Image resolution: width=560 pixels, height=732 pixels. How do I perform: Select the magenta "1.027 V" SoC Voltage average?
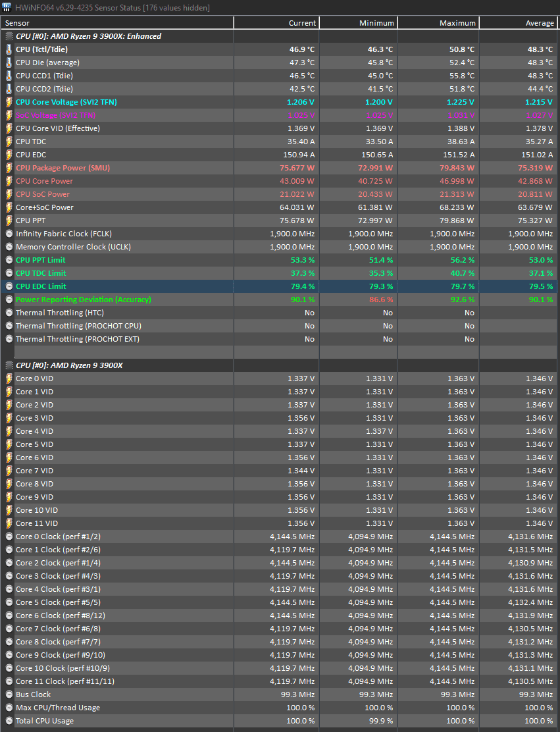540,115
